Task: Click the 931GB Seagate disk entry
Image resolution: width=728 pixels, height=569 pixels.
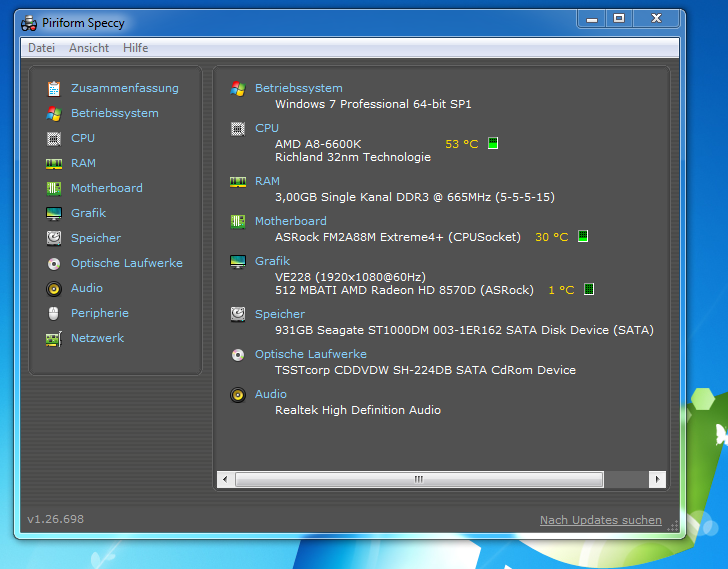Action: pyautogui.click(x=464, y=330)
